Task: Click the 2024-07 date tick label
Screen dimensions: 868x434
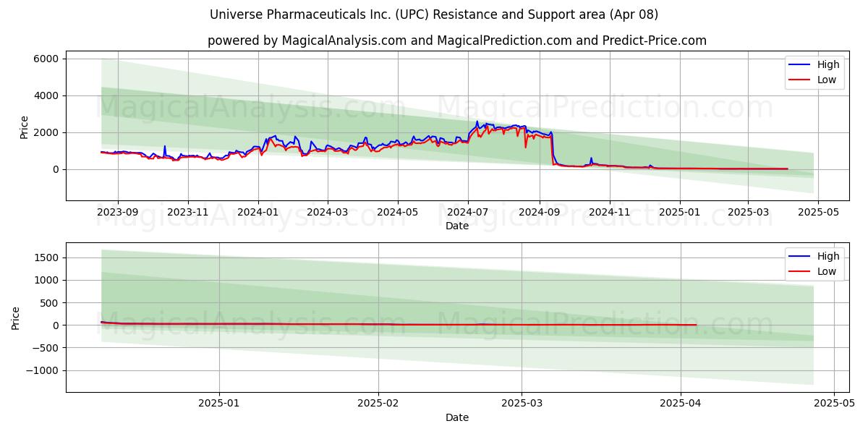Action: click(468, 213)
